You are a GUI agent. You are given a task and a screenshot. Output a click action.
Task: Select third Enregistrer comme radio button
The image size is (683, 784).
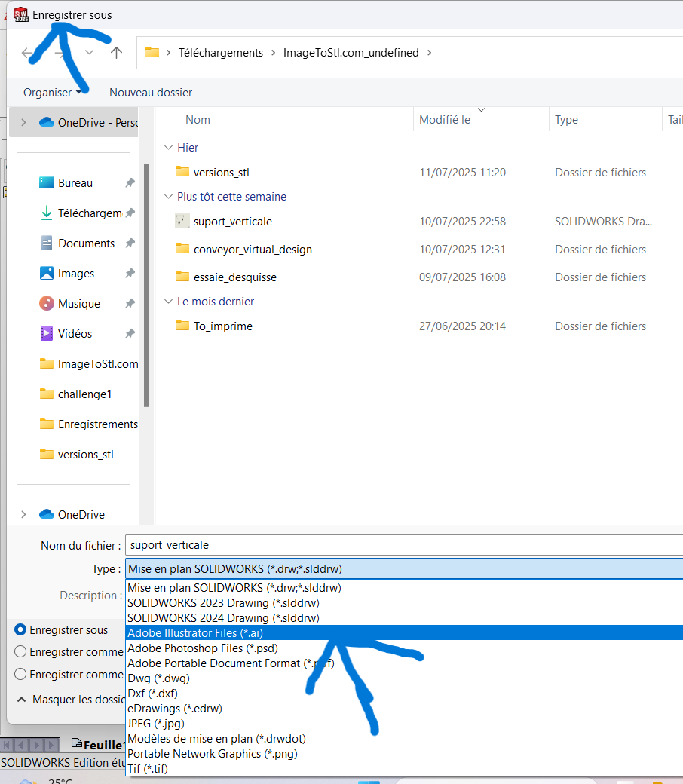point(20,674)
